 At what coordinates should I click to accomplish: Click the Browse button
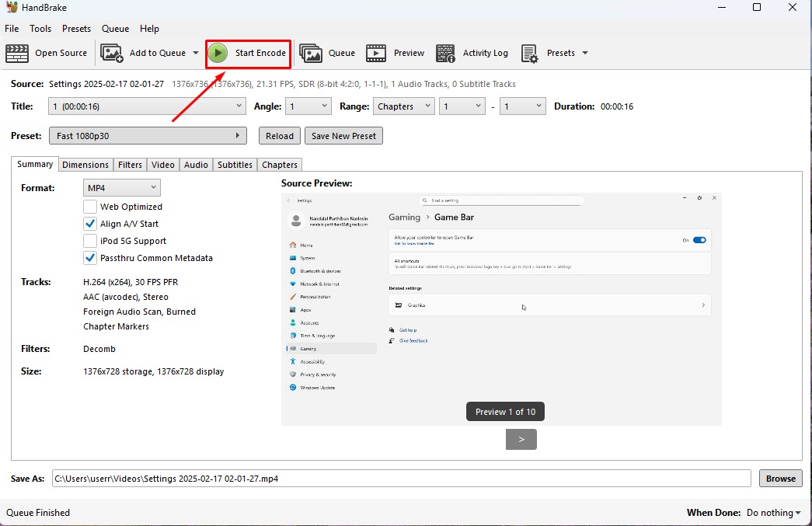pos(781,479)
